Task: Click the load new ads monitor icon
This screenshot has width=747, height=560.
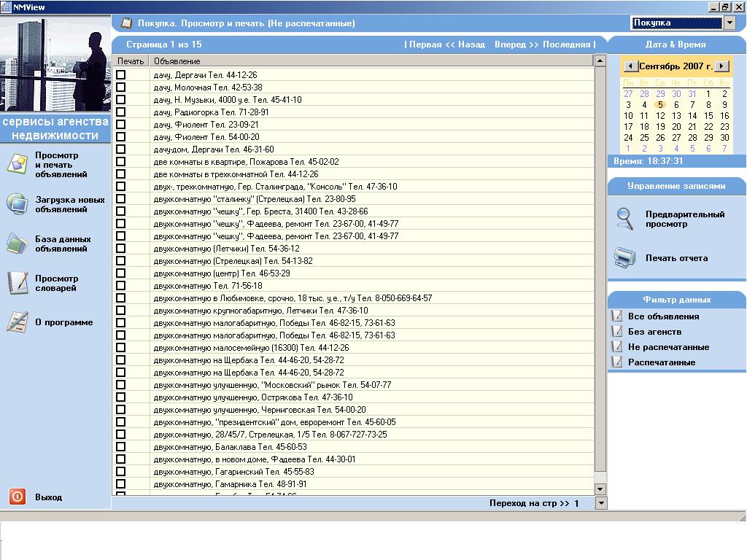Action: point(18,204)
